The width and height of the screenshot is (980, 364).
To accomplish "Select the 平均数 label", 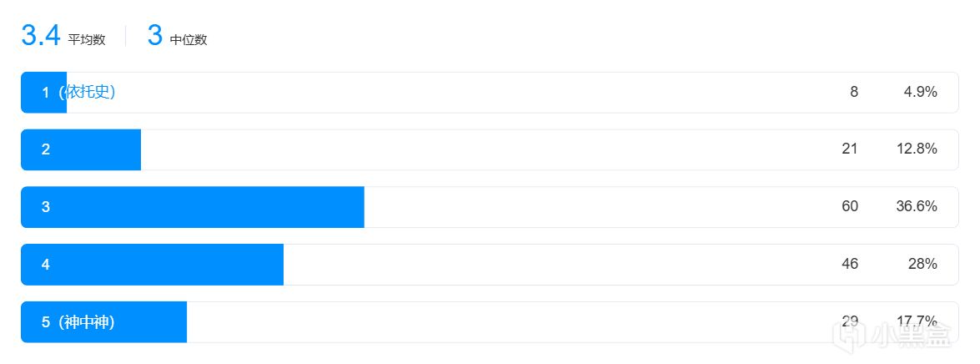I will coord(87,39).
